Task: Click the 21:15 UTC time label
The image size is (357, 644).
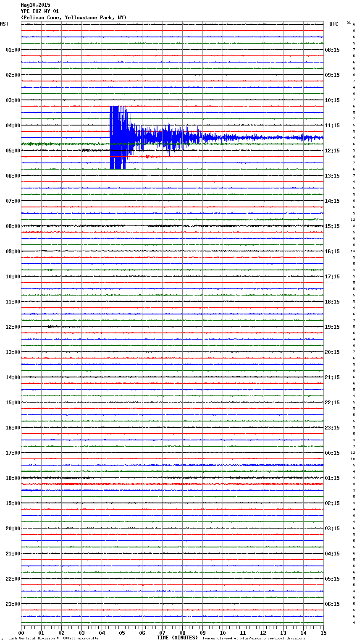Action: 332,377
